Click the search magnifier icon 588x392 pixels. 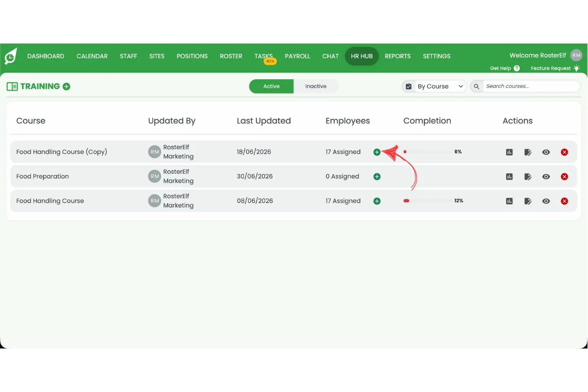click(476, 86)
